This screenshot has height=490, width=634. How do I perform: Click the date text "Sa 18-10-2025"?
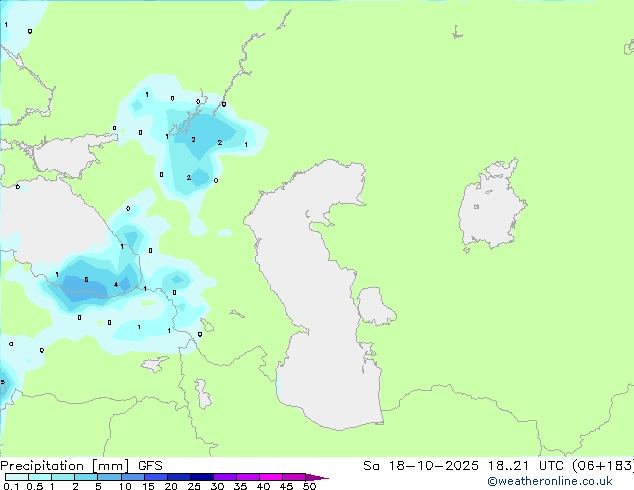[421, 466]
